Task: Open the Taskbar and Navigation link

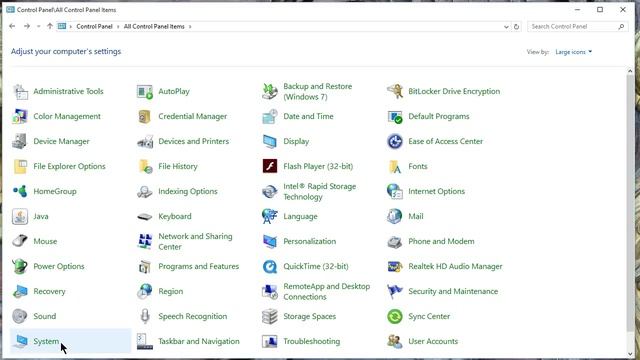Action: click(199, 341)
